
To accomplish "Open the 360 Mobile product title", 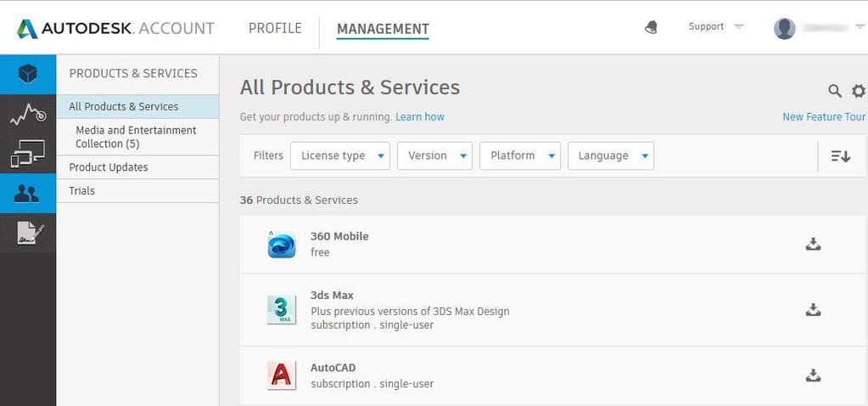I will pos(339,236).
